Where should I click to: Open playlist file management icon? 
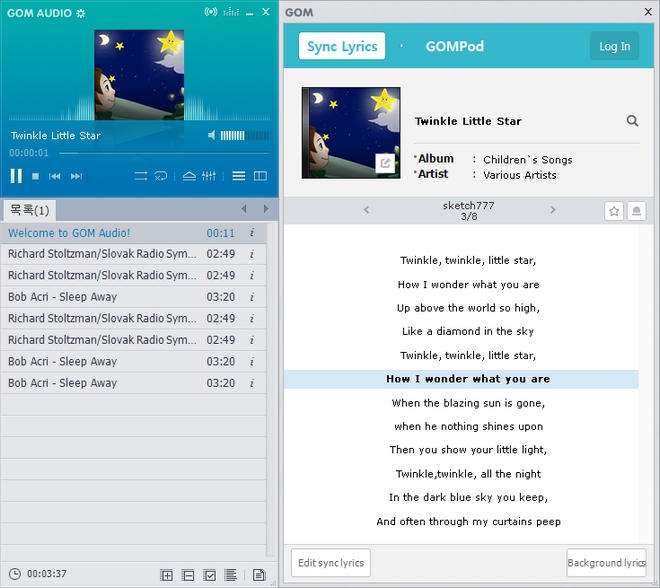coord(259,575)
